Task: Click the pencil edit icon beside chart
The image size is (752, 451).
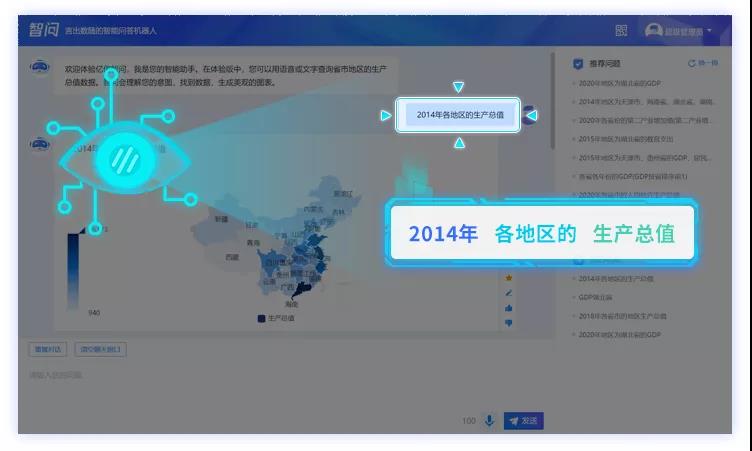Action: point(508,293)
